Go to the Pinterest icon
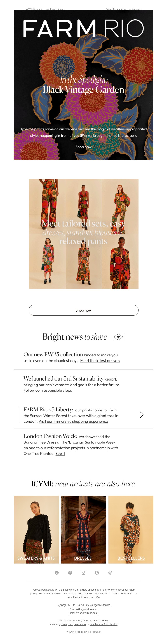This screenshot has height=644, width=167. 97,573
